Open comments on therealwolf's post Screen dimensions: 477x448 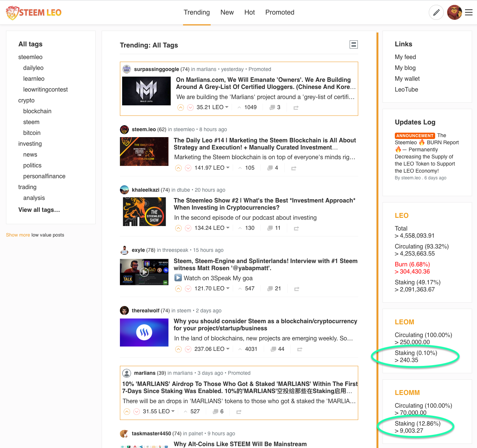(278, 349)
